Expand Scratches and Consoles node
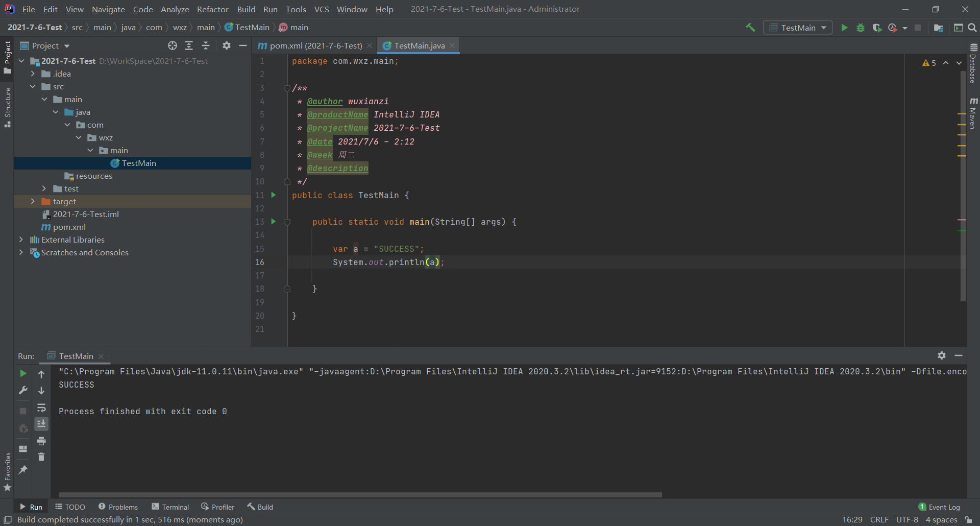The height and width of the screenshot is (526, 980). tap(21, 252)
